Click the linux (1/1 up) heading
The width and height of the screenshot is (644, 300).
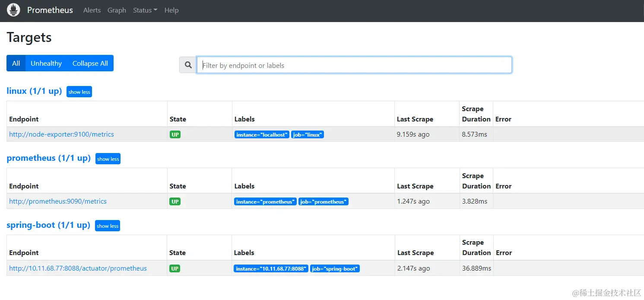[x=34, y=91]
